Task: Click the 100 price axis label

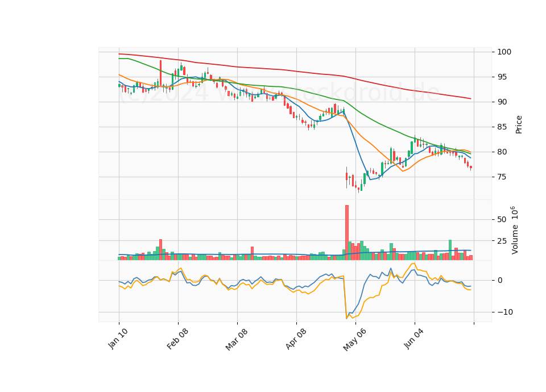Action: click(x=504, y=52)
